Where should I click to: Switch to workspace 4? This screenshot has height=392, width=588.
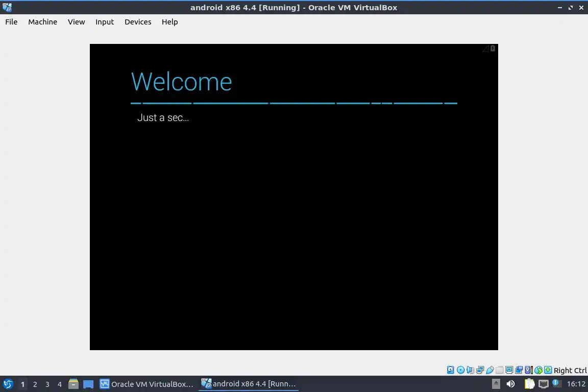tap(59, 384)
